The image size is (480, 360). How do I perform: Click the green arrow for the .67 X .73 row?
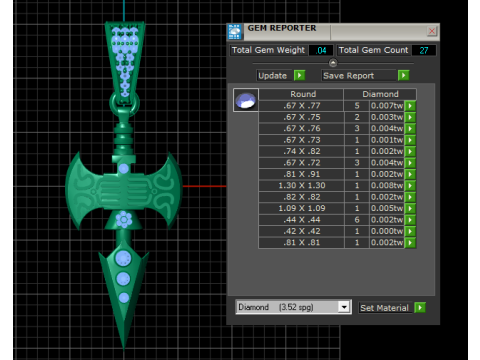coord(410,140)
